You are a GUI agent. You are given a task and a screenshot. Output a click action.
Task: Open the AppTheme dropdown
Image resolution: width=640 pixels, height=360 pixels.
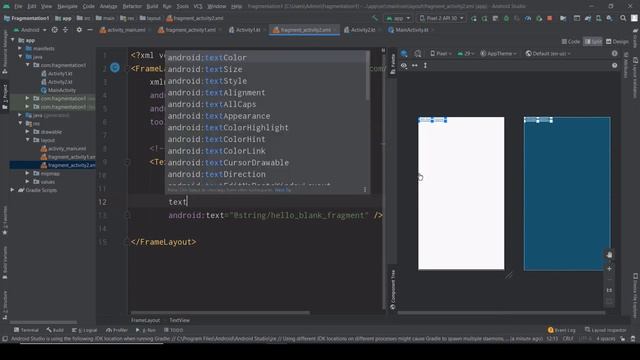click(498, 53)
